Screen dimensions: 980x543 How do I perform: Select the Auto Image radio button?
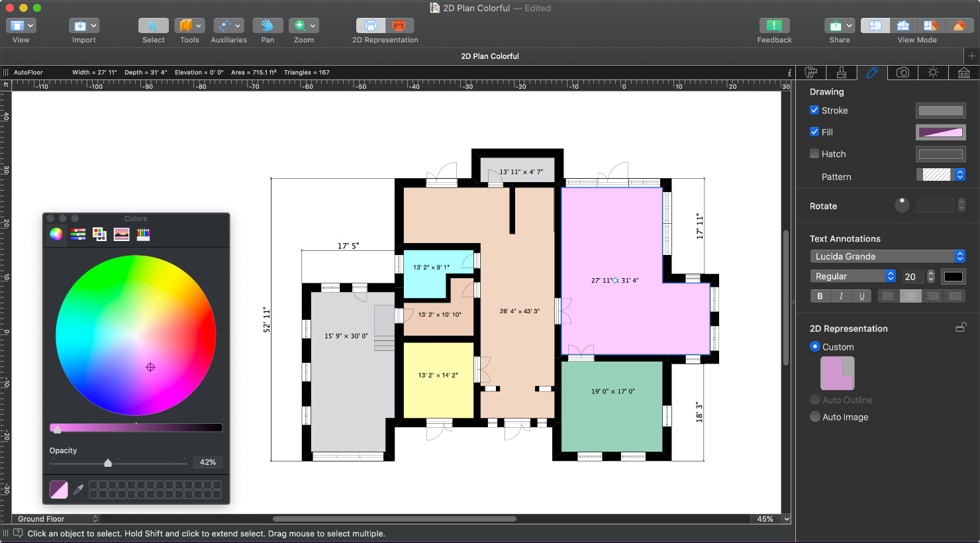(x=815, y=417)
